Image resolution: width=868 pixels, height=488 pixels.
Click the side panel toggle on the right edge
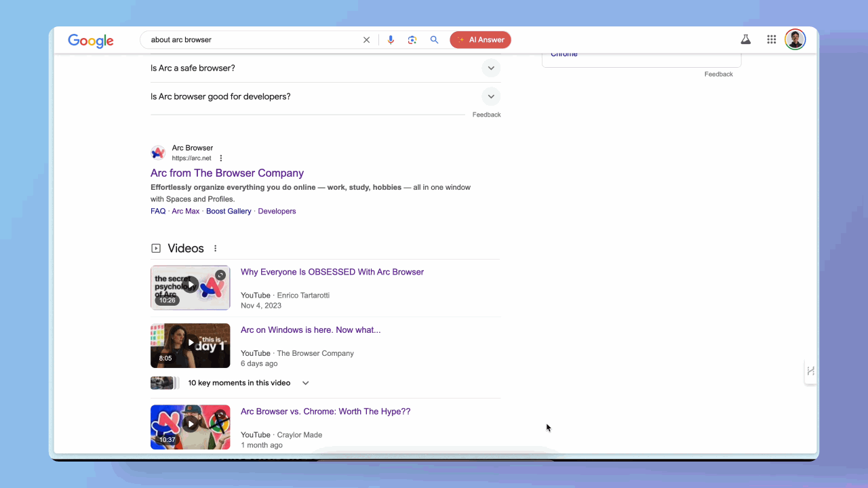coord(810,371)
